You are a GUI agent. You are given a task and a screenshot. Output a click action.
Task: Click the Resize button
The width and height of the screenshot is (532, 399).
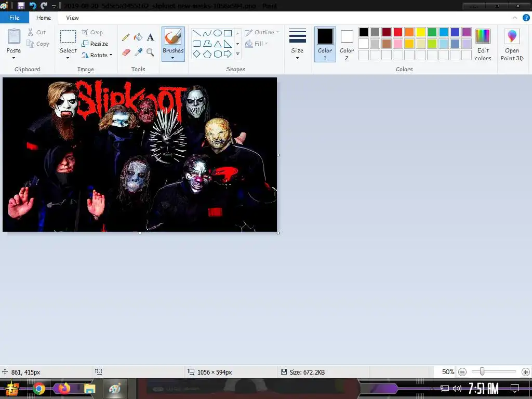pyautogui.click(x=95, y=44)
